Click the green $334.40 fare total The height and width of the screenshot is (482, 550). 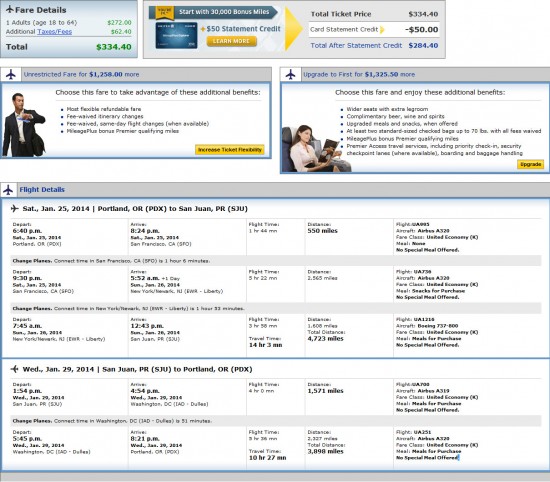coord(114,47)
